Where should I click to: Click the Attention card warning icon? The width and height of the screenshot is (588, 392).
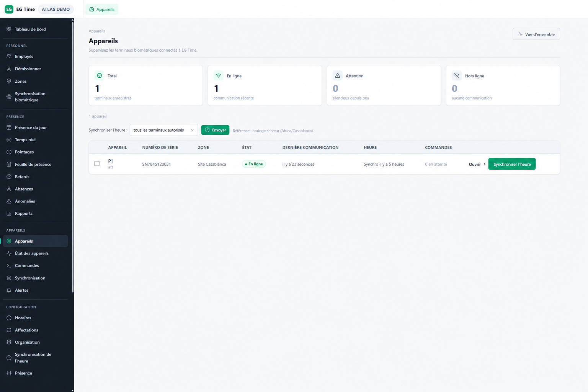pyautogui.click(x=338, y=75)
